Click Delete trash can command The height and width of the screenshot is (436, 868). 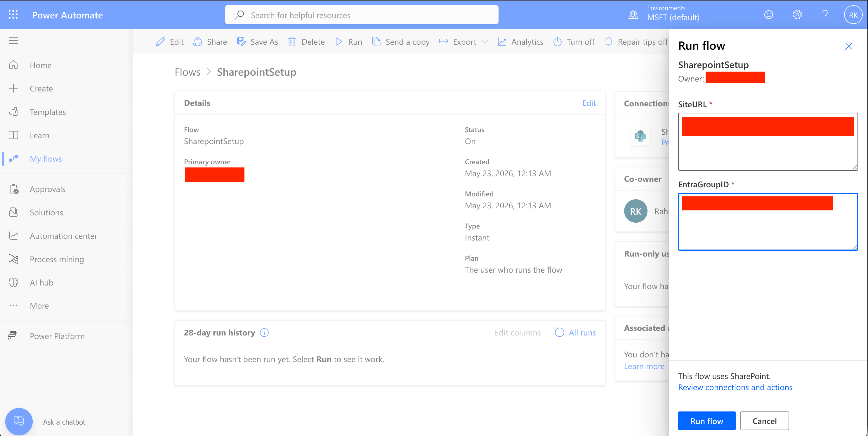click(x=306, y=42)
